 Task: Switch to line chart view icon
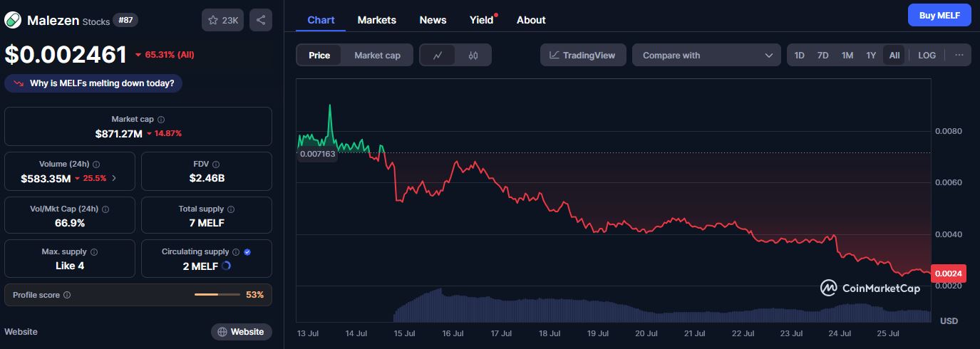(x=438, y=55)
